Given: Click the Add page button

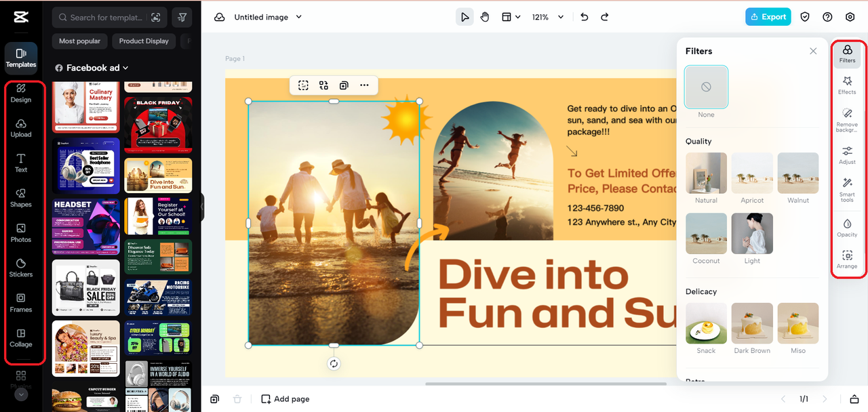Looking at the screenshot, I should (x=285, y=399).
